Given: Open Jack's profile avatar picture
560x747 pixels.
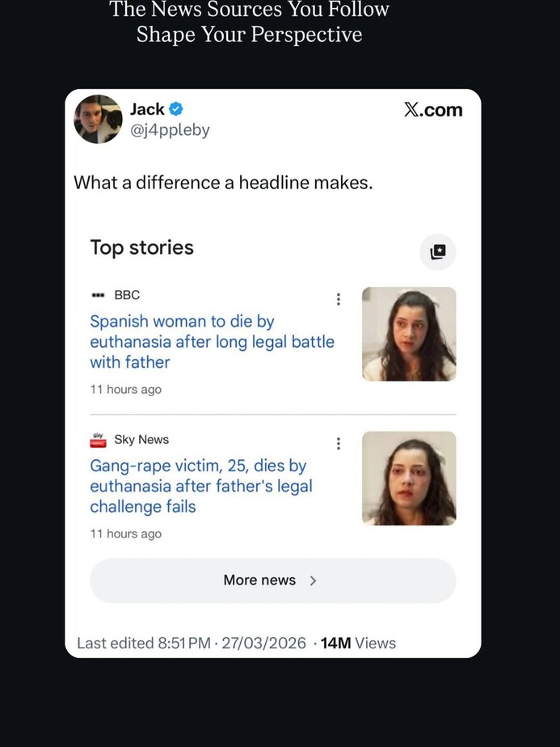Looking at the screenshot, I should [x=98, y=119].
